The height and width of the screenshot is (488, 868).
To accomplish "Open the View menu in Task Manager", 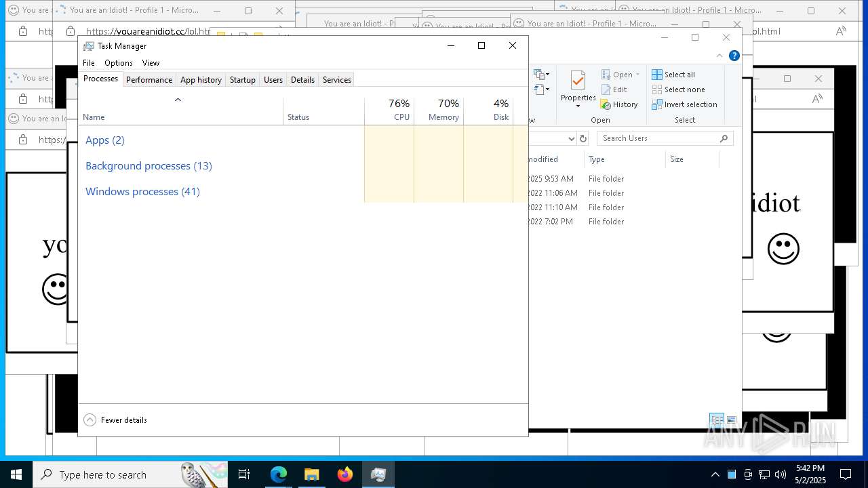I will (x=151, y=62).
